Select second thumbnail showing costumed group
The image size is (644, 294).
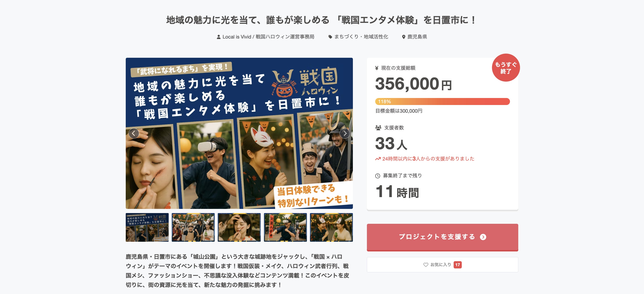coord(193,227)
